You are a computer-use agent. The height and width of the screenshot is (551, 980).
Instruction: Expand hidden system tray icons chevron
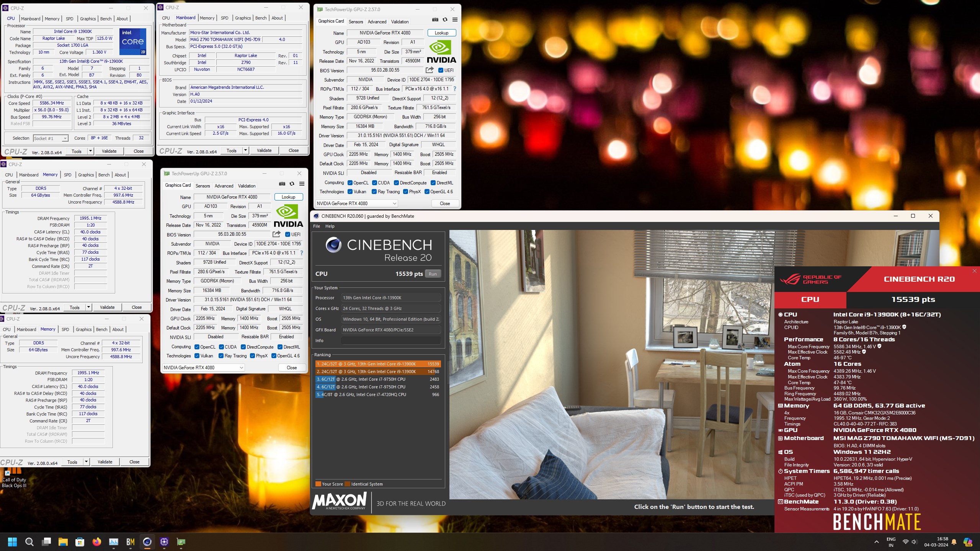click(876, 542)
